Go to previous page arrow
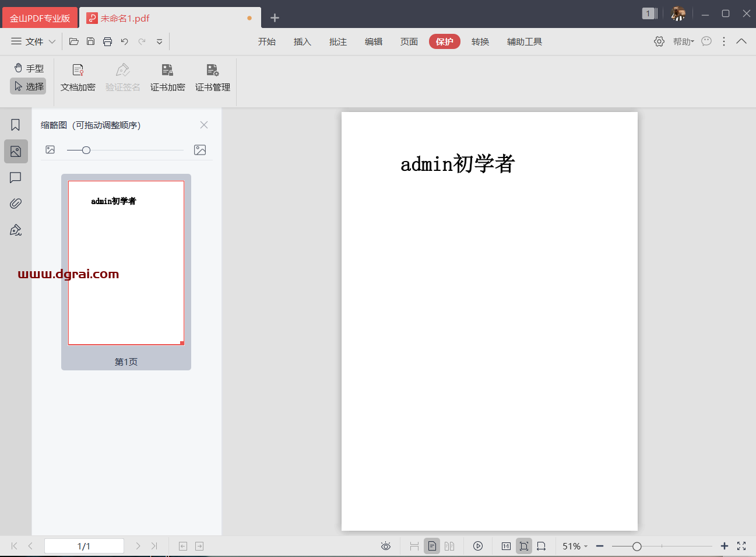Viewport: 756px width, 557px height. click(30, 546)
